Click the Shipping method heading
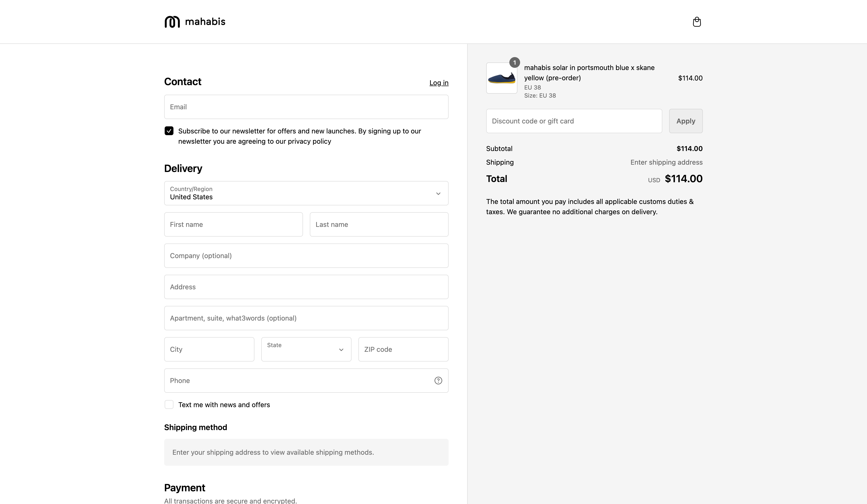The image size is (867, 504). point(195,427)
